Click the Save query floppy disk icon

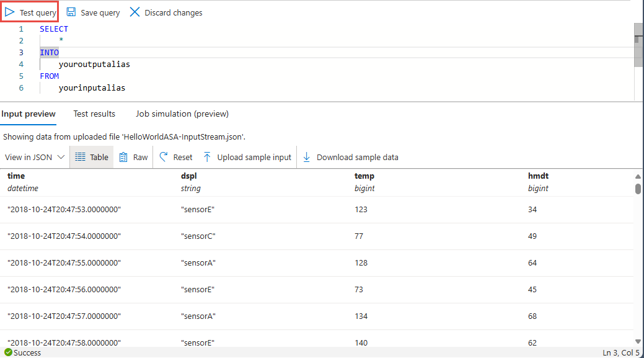click(71, 12)
